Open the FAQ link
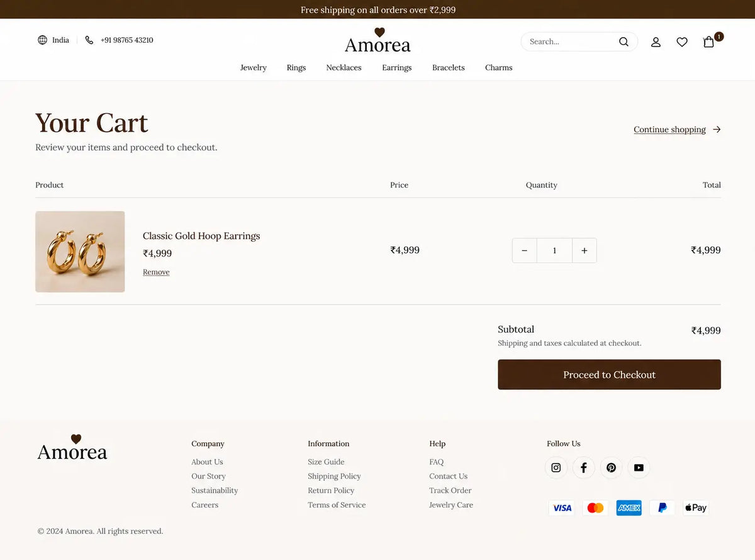755x560 pixels. (x=437, y=462)
